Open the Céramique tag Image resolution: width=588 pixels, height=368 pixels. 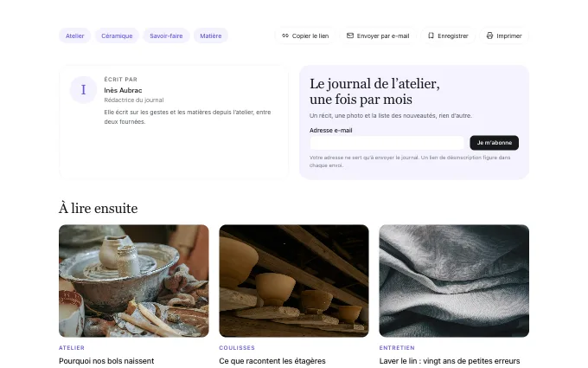pos(117,36)
